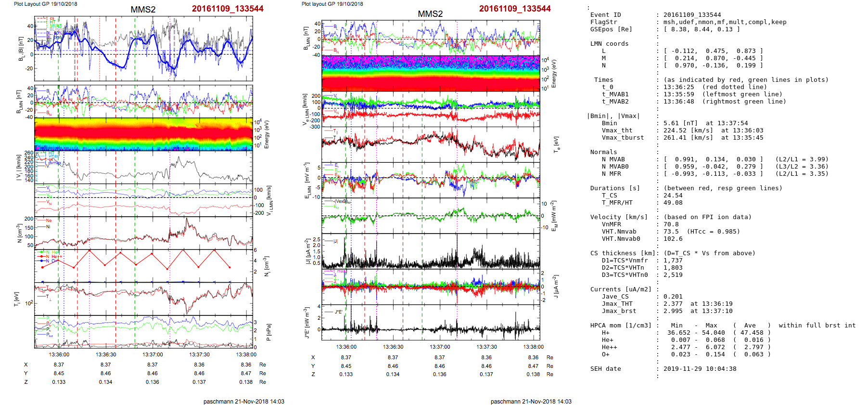This screenshot has height=405, width=868.
Task: Click the paschmann footer under the left plot
Action: pyautogui.click(x=243, y=401)
